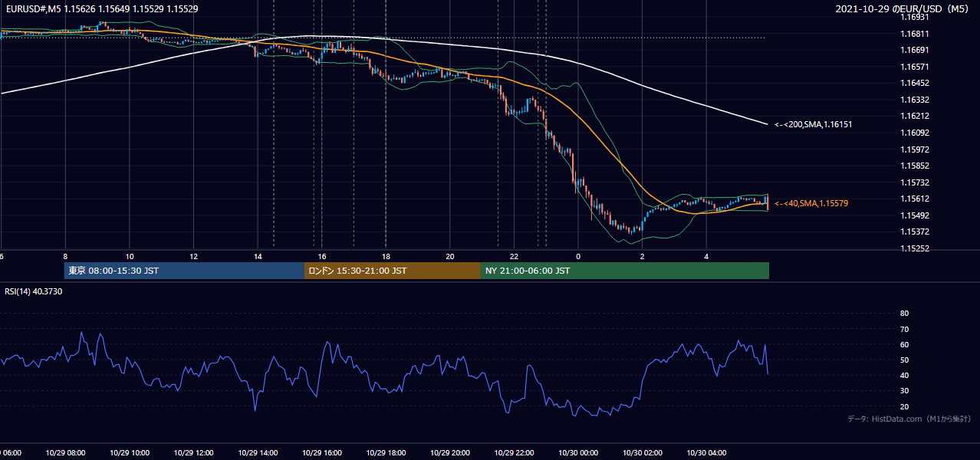Click price axis value 1.16931

pyautogui.click(x=916, y=17)
